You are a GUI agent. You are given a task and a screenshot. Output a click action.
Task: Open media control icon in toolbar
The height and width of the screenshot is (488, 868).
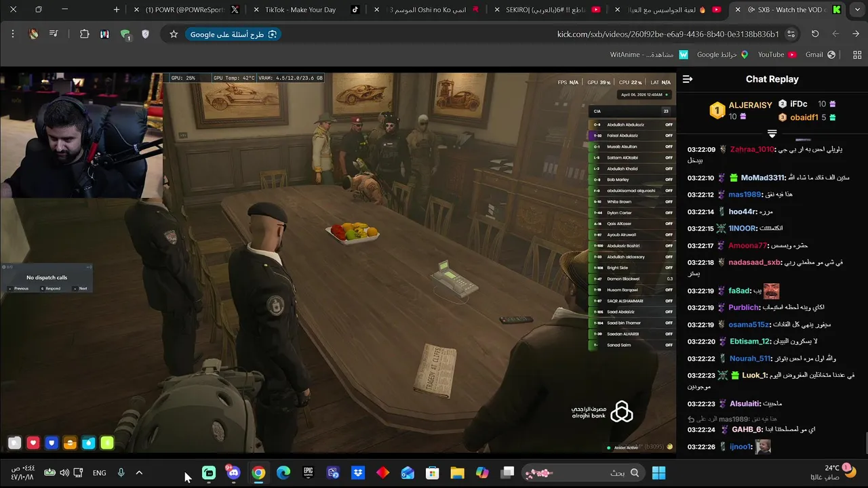click(x=54, y=34)
